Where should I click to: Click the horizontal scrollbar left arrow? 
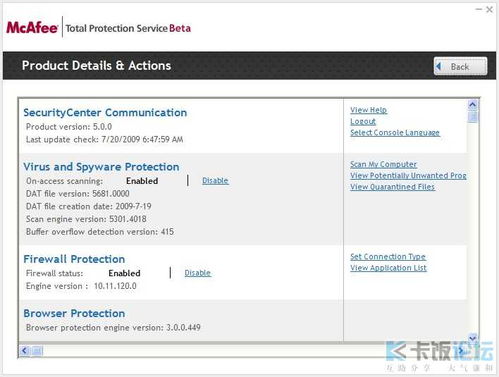click(24, 350)
